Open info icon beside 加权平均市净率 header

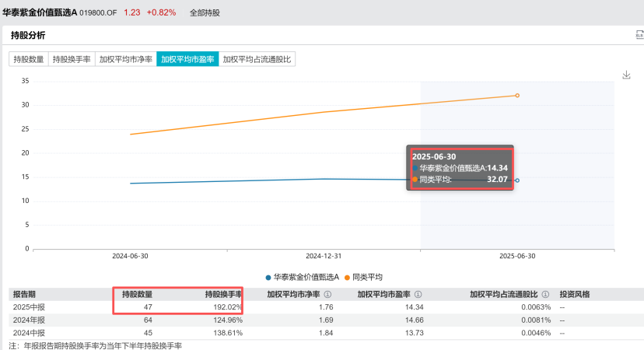327,294
